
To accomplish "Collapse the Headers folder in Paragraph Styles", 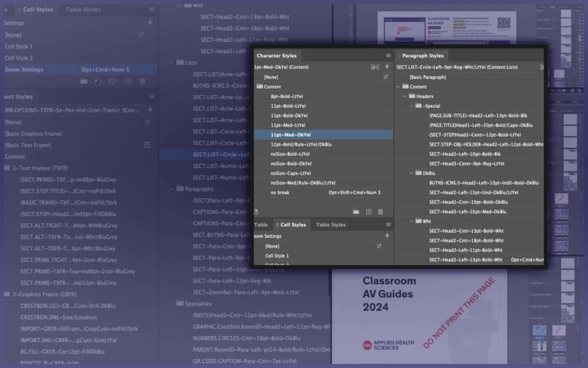I will [x=405, y=96].
